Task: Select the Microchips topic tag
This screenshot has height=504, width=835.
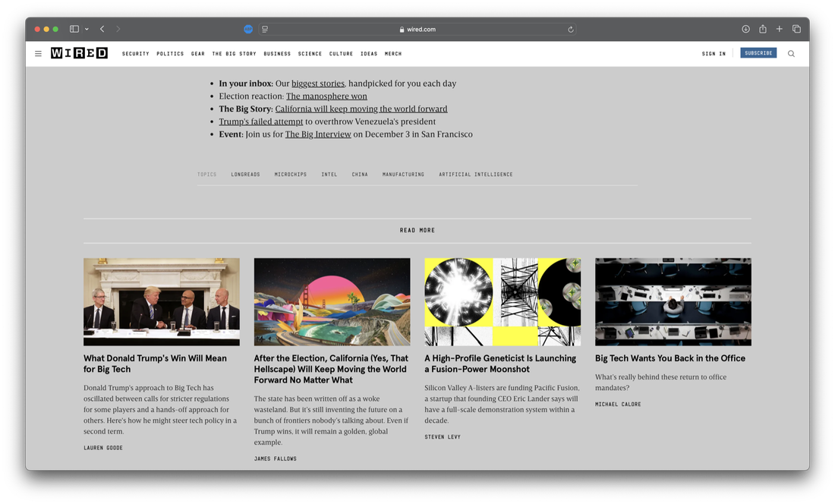Action: [x=291, y=175]
